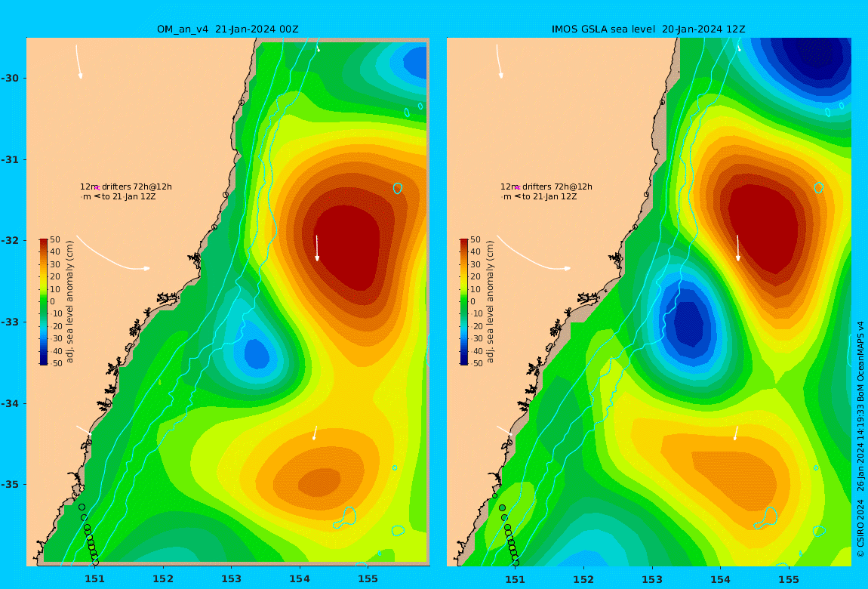Viewport: 868px width, 589px height.
Task: Click the '12m drifters 72h@12h' legend in IMOS GSLA
Action: tap(546, 187)
